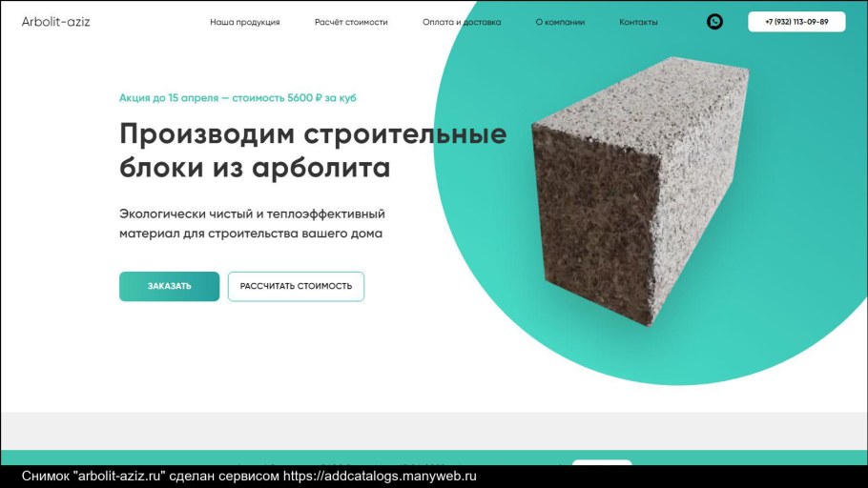
Task: Click the subtitle about Экологически чистый material
Action: (x=252, y=223)
